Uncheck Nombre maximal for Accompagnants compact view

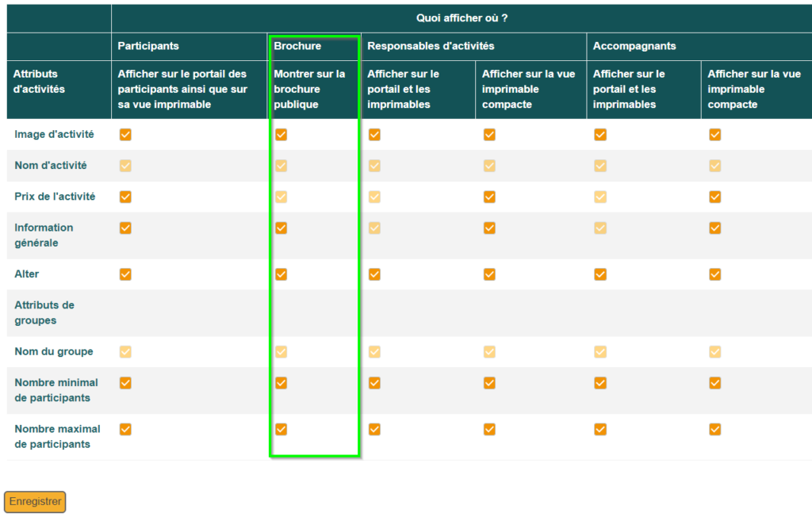click(715, 430)
